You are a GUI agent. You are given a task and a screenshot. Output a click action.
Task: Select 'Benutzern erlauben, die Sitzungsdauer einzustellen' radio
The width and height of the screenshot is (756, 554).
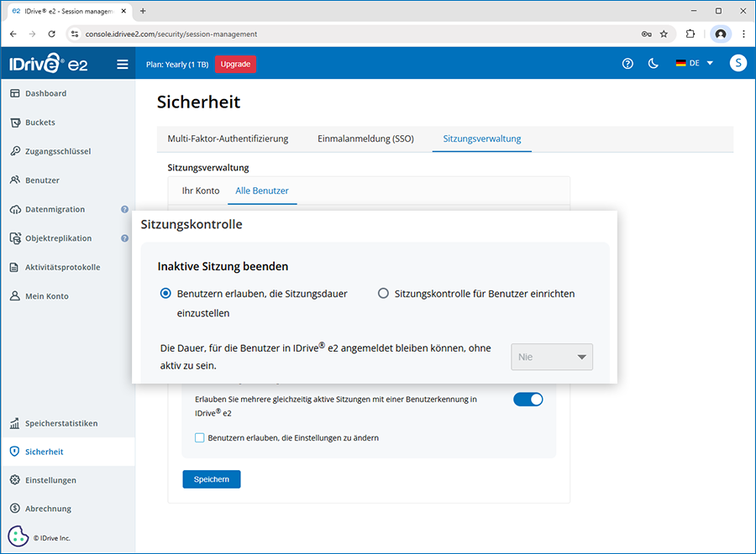pyautogui.click(x=165, y=294)
